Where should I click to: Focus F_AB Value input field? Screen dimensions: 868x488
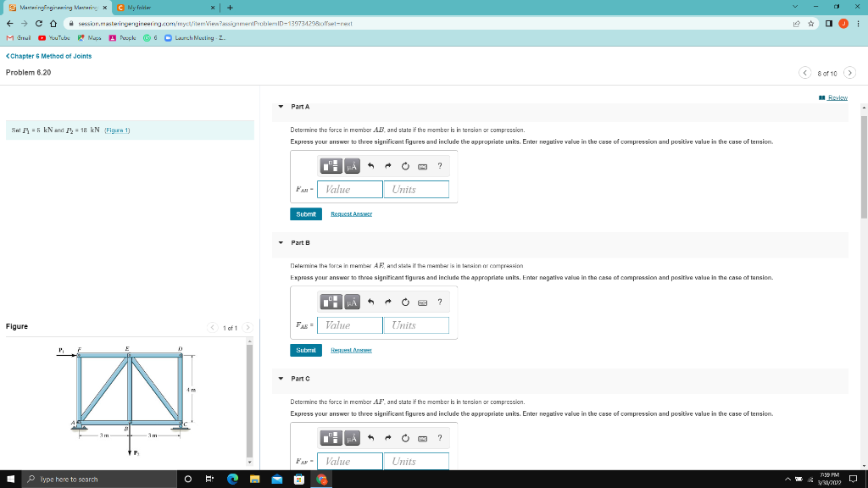[x=350, y=189]
